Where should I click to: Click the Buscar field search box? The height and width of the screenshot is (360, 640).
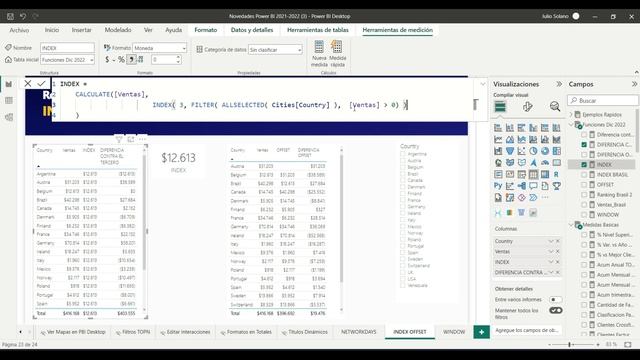click(x=603, y=100)
